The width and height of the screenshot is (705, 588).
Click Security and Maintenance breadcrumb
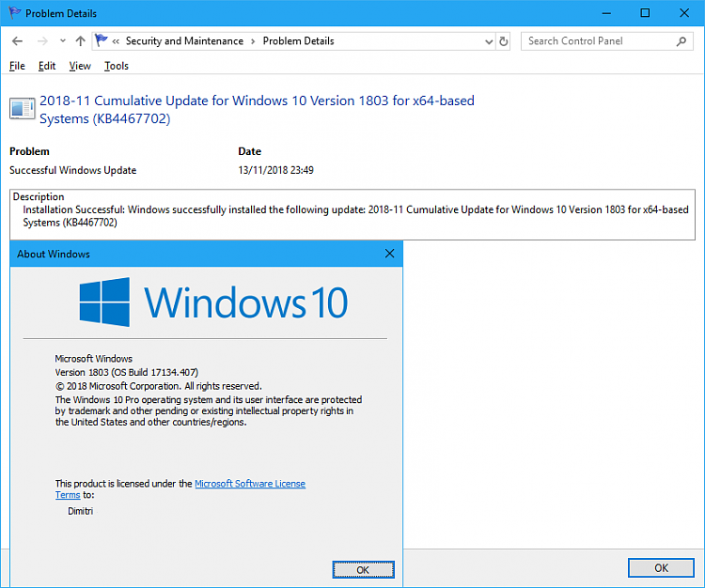[x=184, y=41]
